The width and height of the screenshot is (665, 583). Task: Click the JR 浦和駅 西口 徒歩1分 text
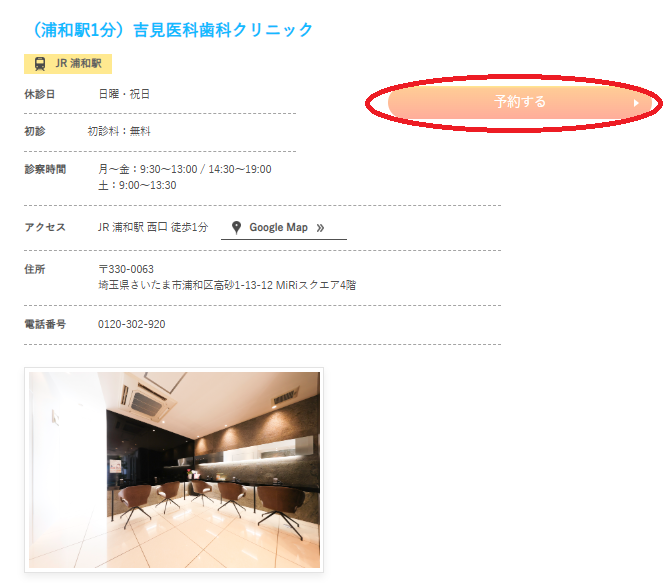point(153,228)
